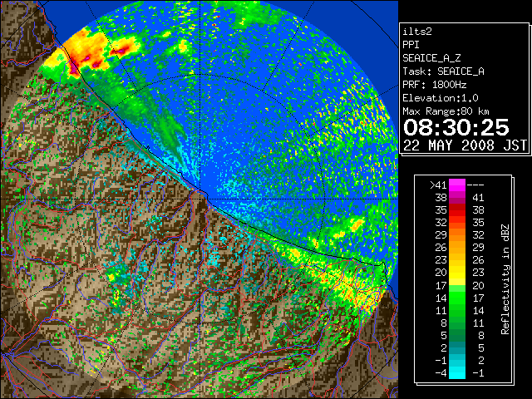
Task: Pick the dark green 5–8 dBZ swatch
Action: point(457,335)
